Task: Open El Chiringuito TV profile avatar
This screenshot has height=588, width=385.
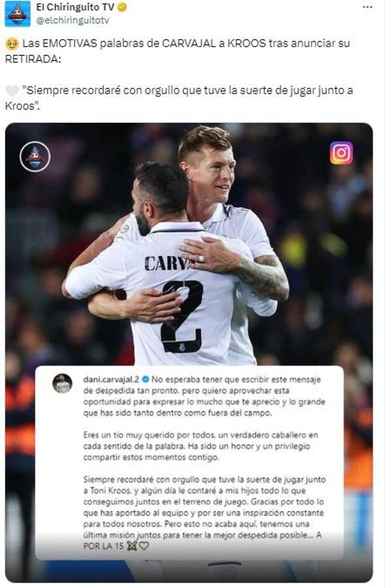Action: (x=18, y=14)
